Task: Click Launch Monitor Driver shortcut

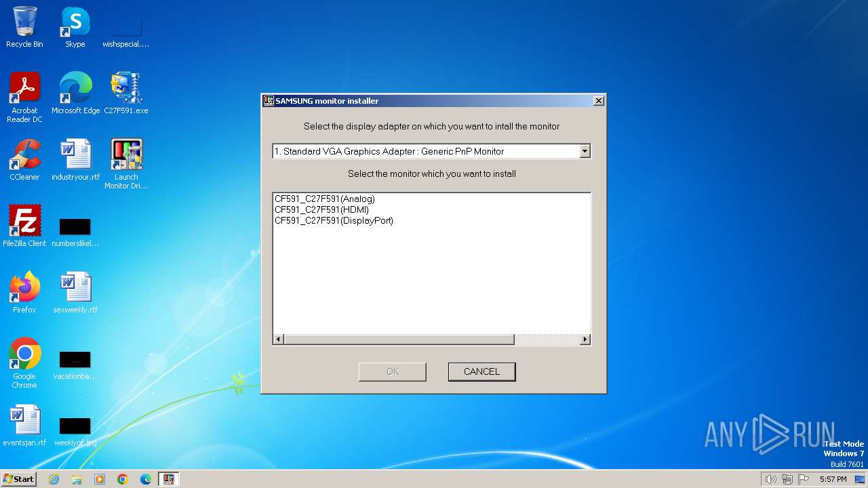Action: click(x=126, y=163)
